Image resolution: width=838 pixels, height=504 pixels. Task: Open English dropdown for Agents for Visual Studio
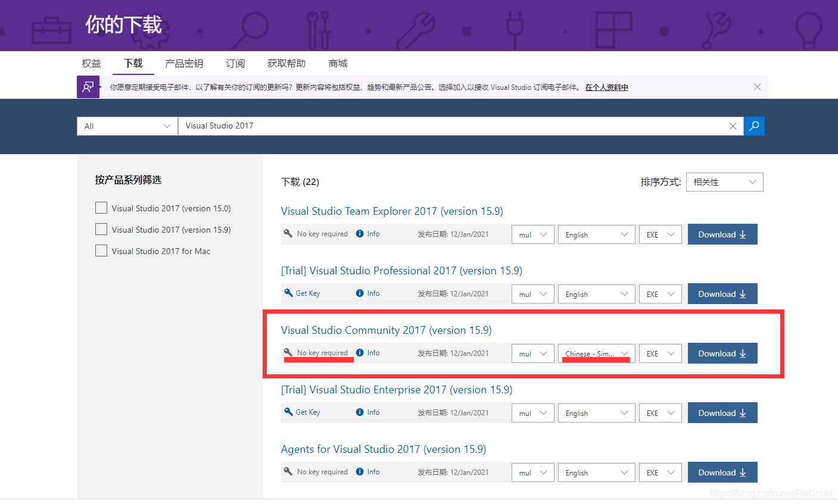pos(597,472)
